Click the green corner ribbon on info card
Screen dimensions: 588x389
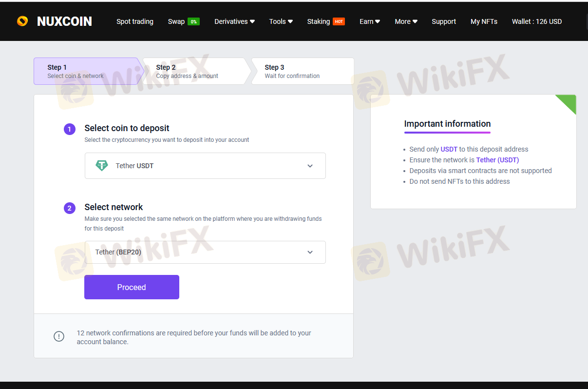pos(568,102)
